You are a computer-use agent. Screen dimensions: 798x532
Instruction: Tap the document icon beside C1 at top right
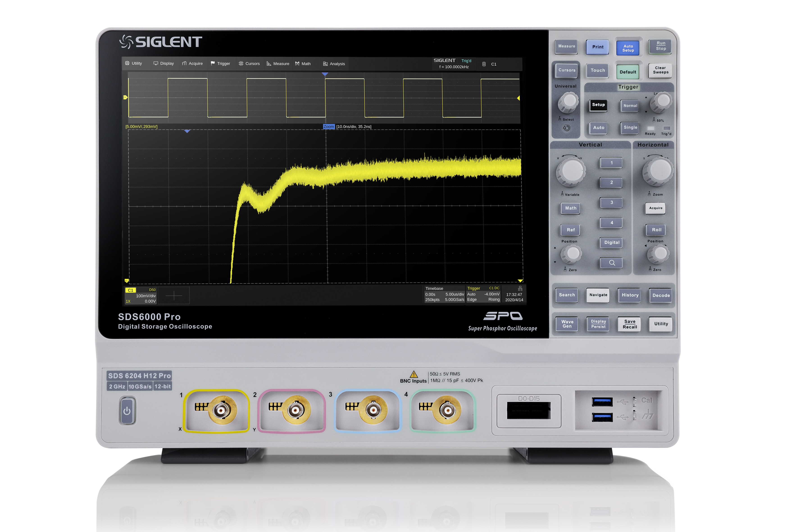(484, 64)
